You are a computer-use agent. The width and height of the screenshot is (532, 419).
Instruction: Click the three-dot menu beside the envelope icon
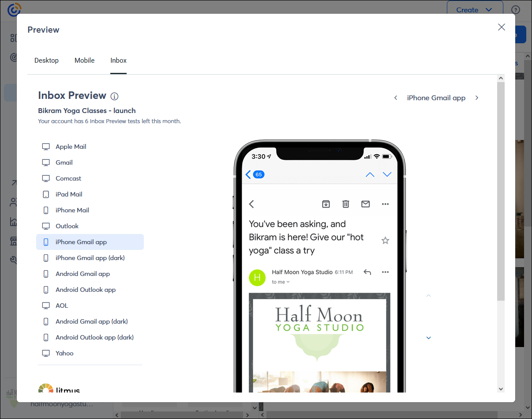(385, 204)
